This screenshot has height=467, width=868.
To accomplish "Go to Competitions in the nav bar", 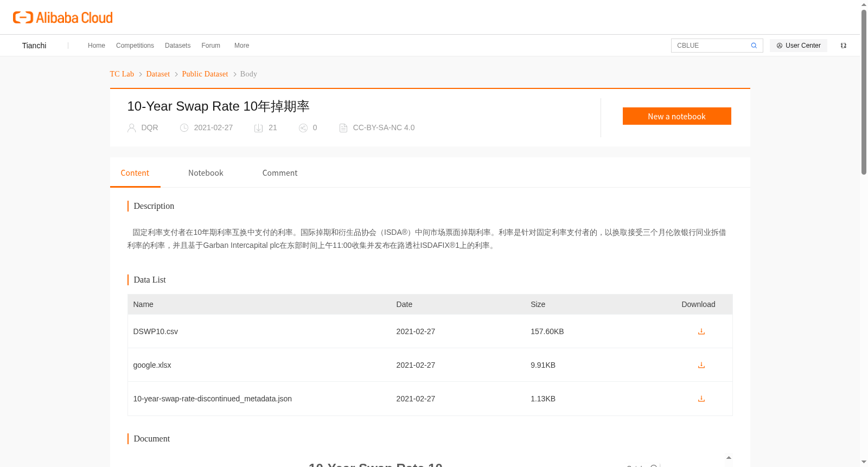I will [x=135, y=46].
